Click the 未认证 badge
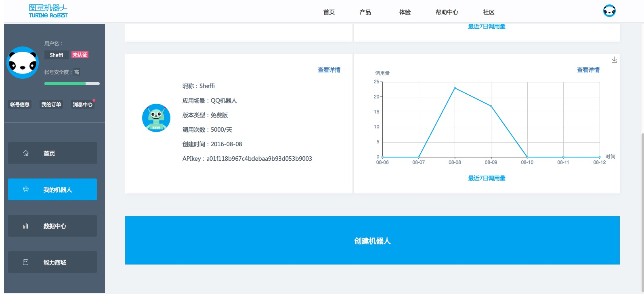Screen dimensions: 644x294 pos(80,55)
